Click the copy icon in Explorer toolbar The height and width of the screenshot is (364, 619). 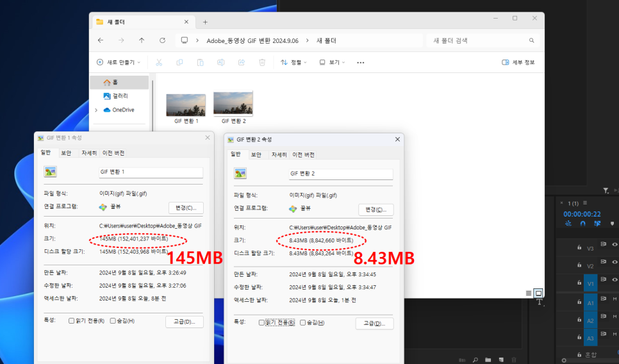click(179, 62)
